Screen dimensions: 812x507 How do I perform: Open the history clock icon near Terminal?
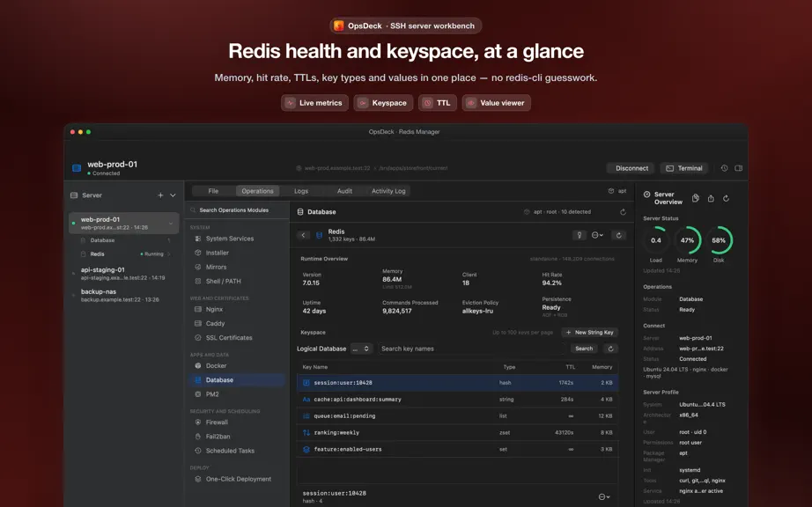point(724,168)
